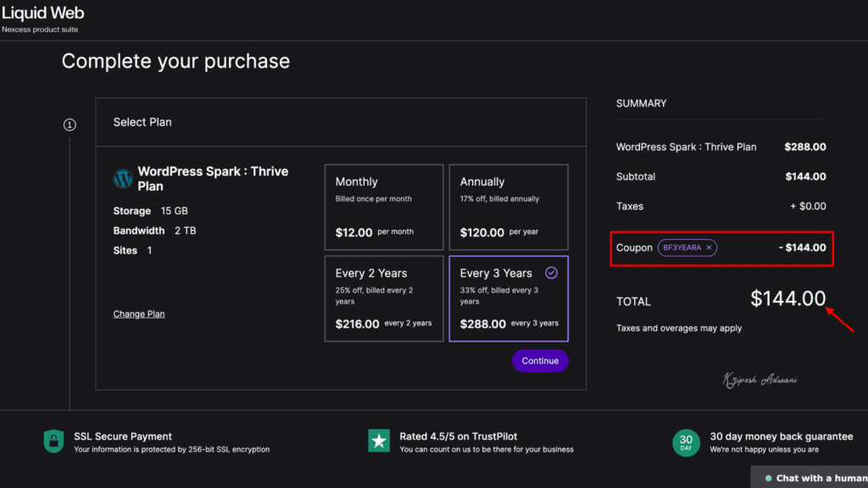Select the Monthly billing option

click(x=384, y=207)
